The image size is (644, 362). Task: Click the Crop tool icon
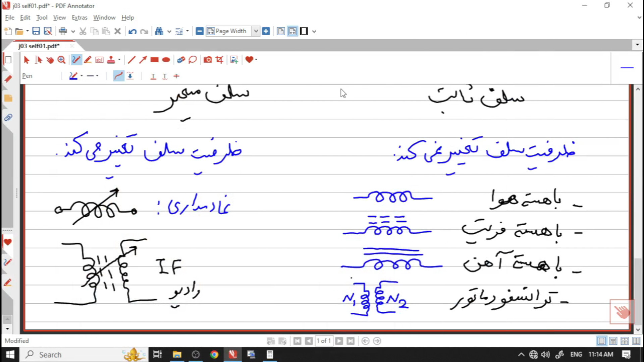click(220, 60)
